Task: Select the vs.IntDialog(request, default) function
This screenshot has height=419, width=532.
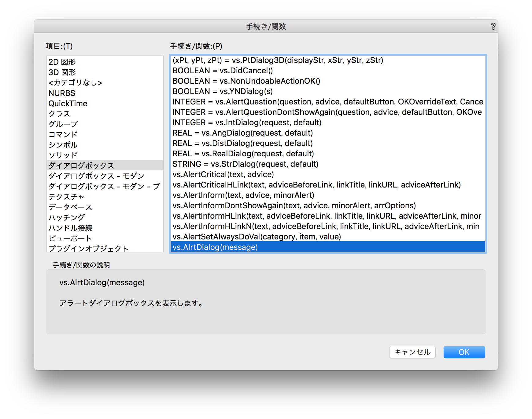Action: coord(328,122)
